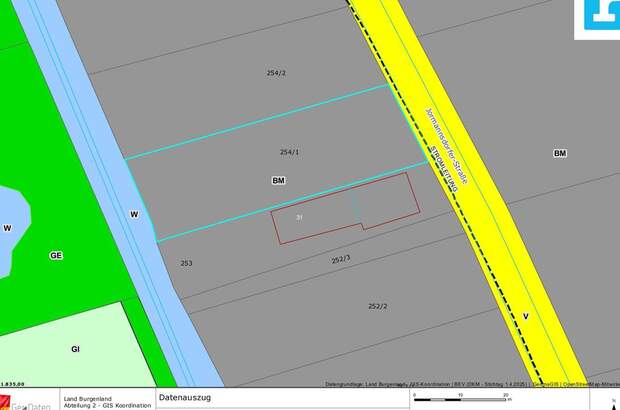The height and width of the screenshot is (410, 620).
Task: Click parcel number 253
Action: point(186,263)
